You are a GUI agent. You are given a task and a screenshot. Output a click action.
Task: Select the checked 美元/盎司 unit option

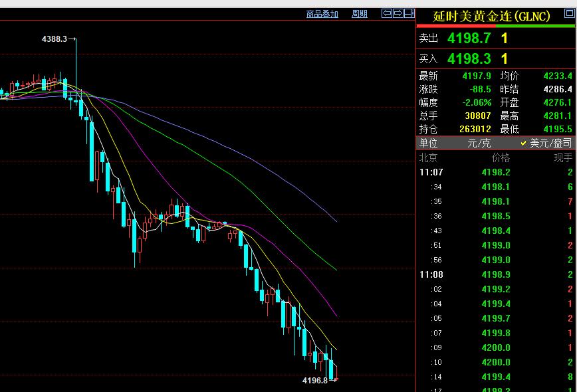pyautogui.click(x=546, y=143)
